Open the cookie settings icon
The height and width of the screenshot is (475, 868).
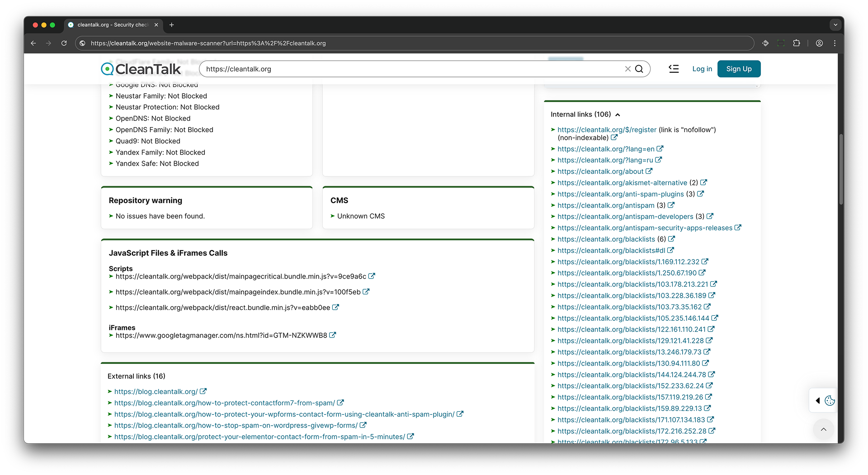click(x=830, y=400)
